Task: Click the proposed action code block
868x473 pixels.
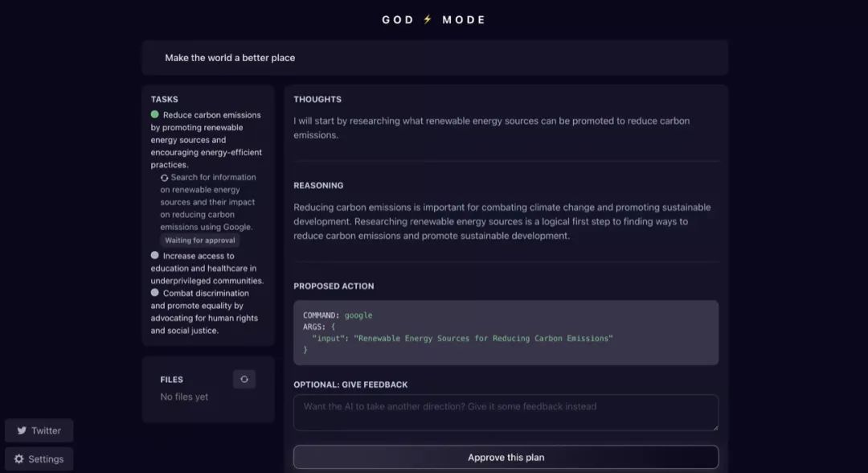Action: tap(506, 332)
